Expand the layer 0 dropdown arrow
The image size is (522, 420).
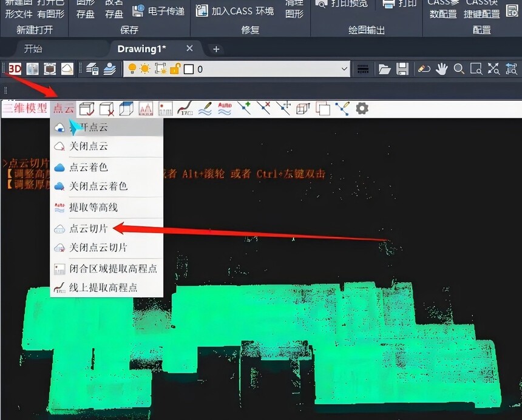click(x=344, y=69)
